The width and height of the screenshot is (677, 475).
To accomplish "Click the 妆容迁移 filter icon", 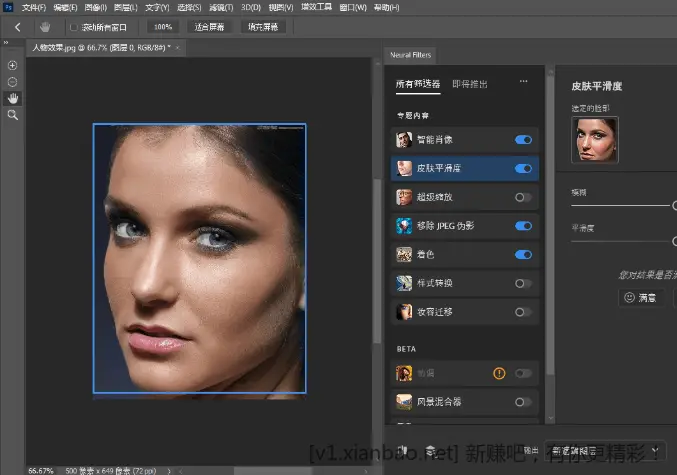I will tap(404, 312).
